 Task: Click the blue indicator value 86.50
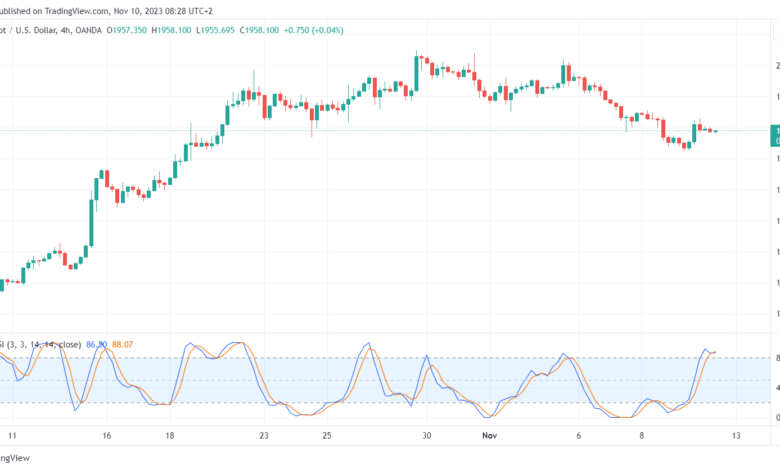point(97,344)
